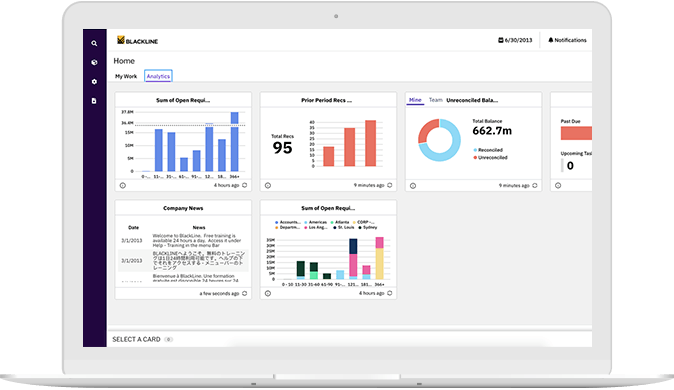Select the Analytics tab
This screenshot has height=390, width=674.
click(158, 76)
